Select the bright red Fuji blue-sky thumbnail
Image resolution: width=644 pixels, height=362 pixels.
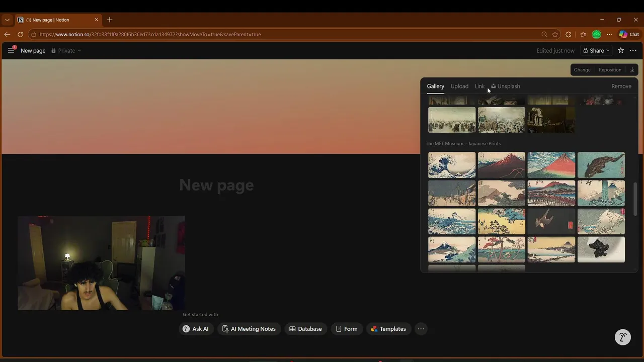pos(551,165)
